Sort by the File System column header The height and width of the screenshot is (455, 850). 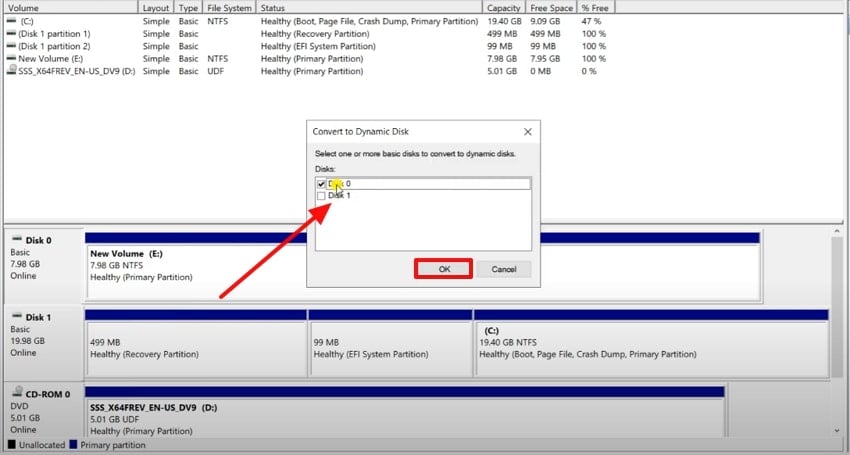point(229,8)
